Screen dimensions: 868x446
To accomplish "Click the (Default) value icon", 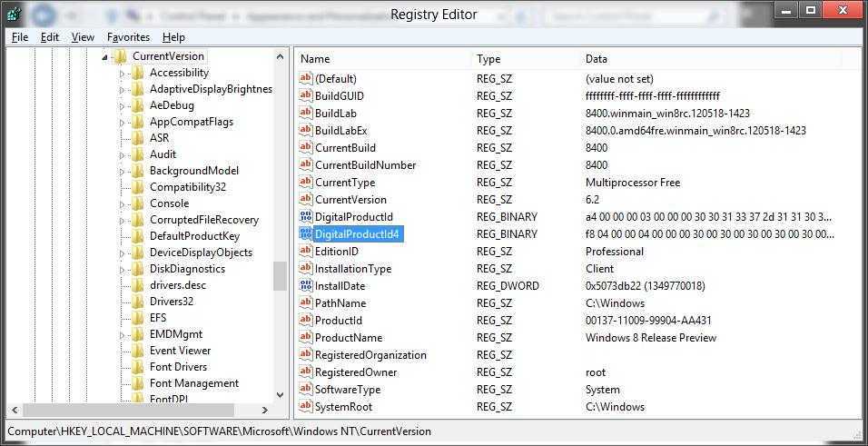I will click(306, 78).
